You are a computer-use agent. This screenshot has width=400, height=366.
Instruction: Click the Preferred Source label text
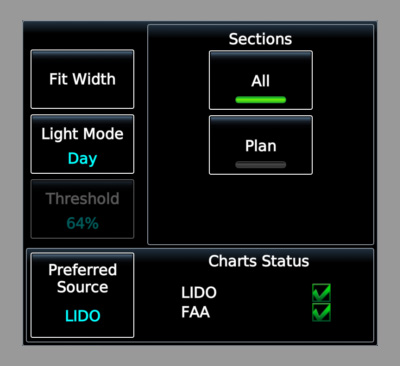coord(83,278)
